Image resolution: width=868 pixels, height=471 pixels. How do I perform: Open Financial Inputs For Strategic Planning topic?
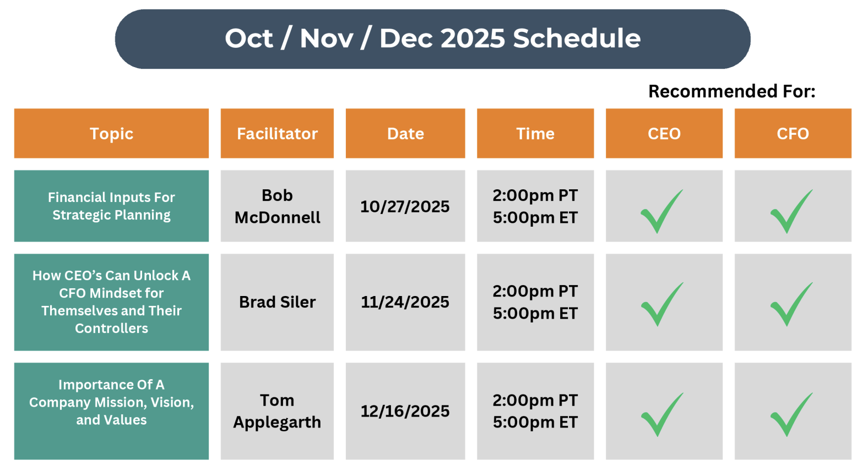tap(111, 206)
